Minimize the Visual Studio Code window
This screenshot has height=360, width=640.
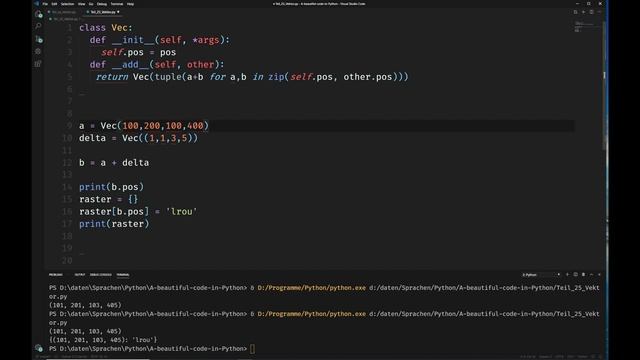(577, 4)
